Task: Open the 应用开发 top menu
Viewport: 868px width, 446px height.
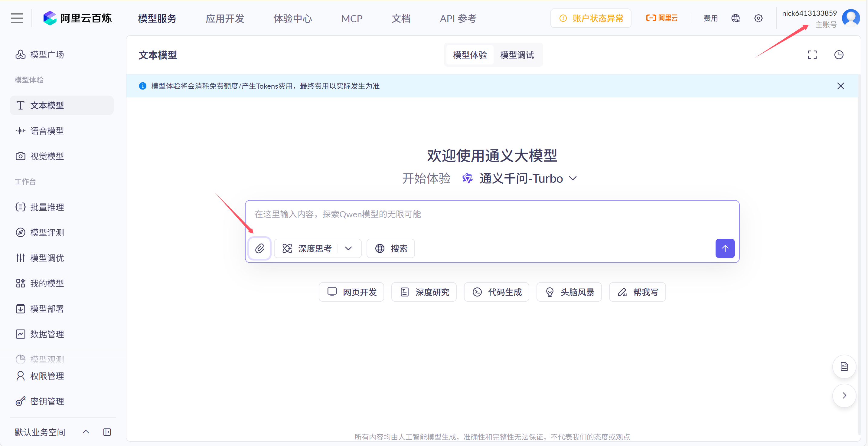Action: [x=225, y=18]
